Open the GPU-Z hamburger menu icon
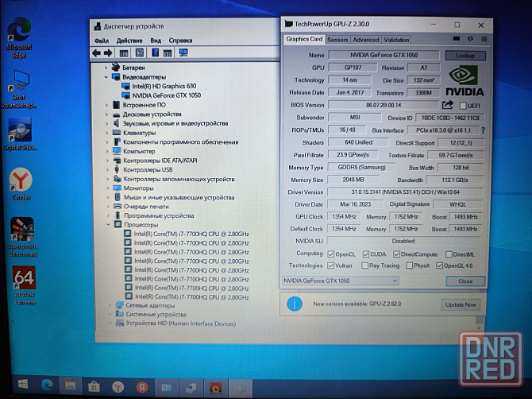Image resolution: width=532 pixels, height=399 pixels. pos(480,39)
